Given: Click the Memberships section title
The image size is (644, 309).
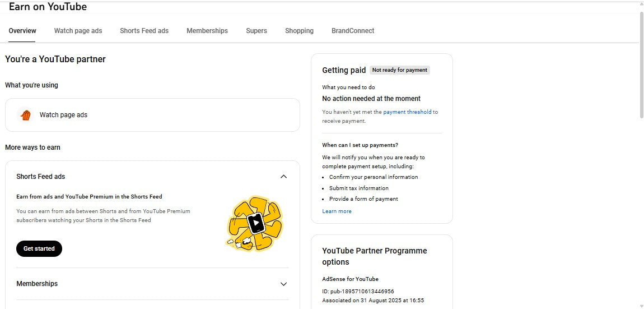Looking at the screenshot, I should 37,284.
